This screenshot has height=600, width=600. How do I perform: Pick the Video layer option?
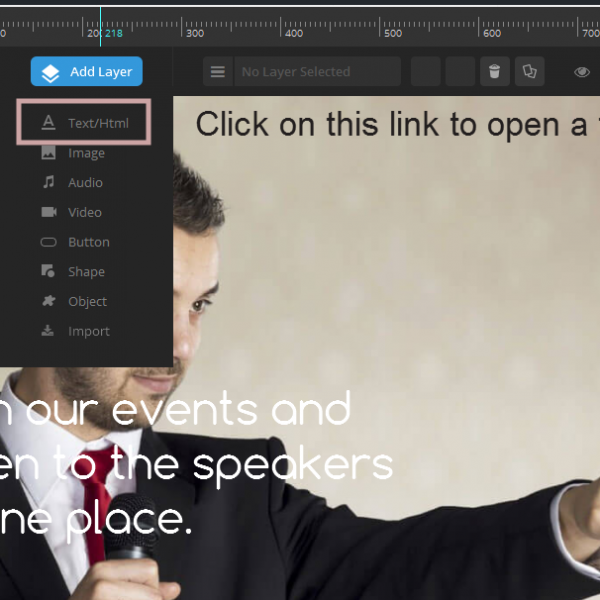[85, 212]
